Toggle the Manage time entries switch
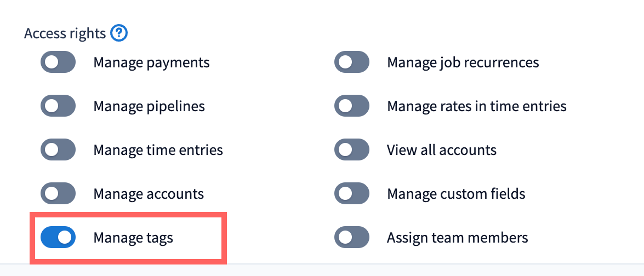 pyautogui.click(x=58, y=150)
